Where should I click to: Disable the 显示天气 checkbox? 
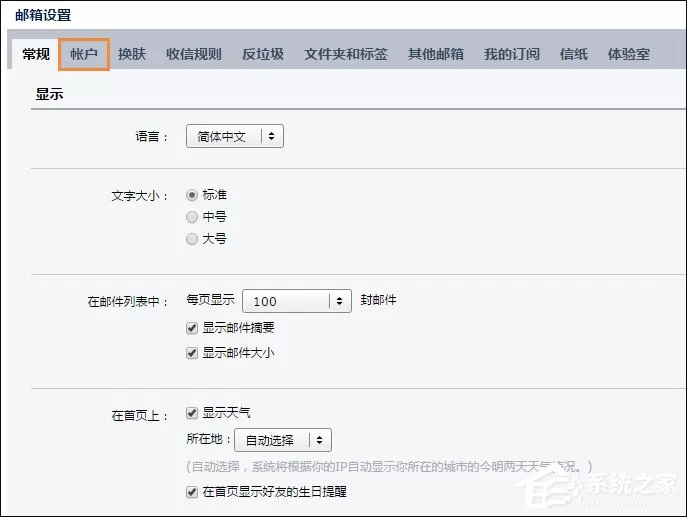pos(192,413)
